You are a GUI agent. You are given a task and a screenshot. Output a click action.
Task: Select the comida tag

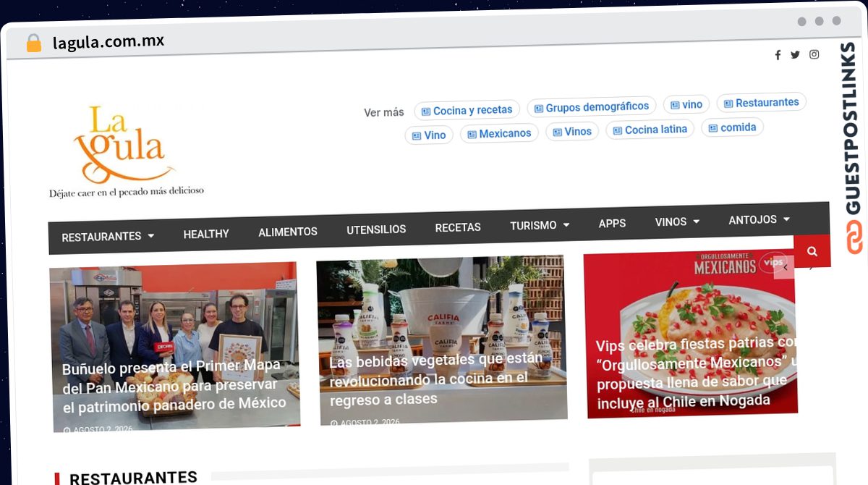pos(732,127)
